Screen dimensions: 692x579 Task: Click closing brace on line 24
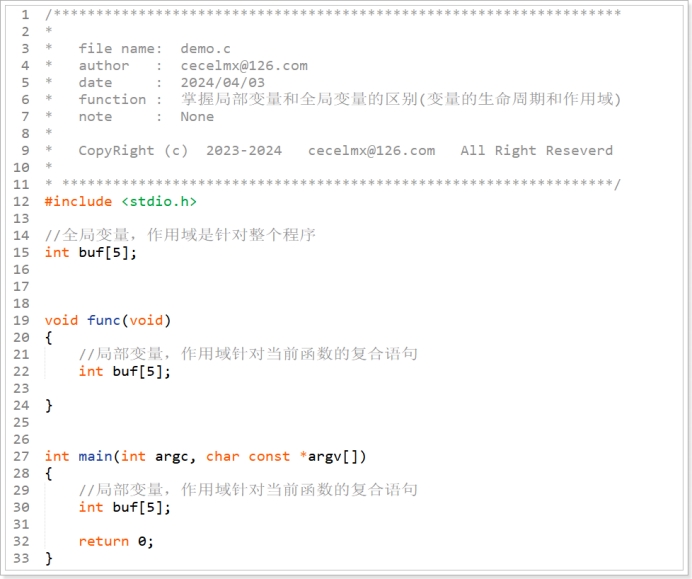click(49, 406)
